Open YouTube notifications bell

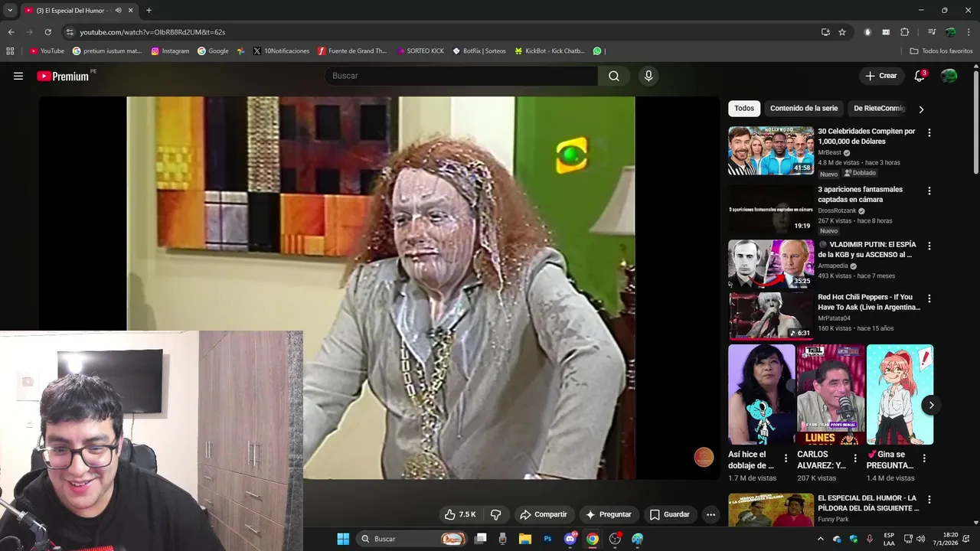920,76
